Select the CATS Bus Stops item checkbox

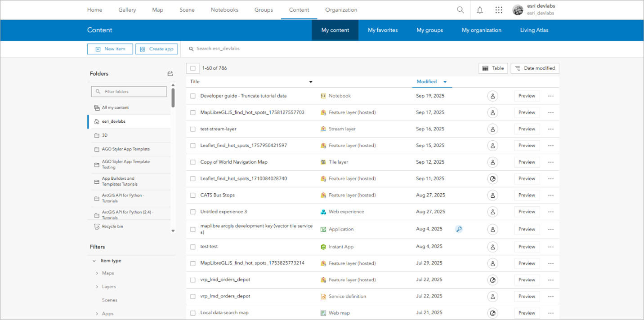[x=193, y=195]
